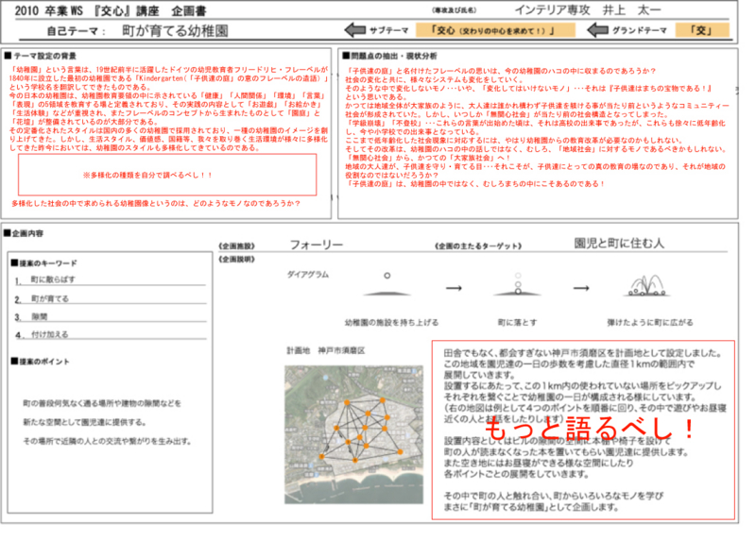The image size is (756, 558).
Task: Click the caption 弾けたように町に広がる
Action: 650,322
